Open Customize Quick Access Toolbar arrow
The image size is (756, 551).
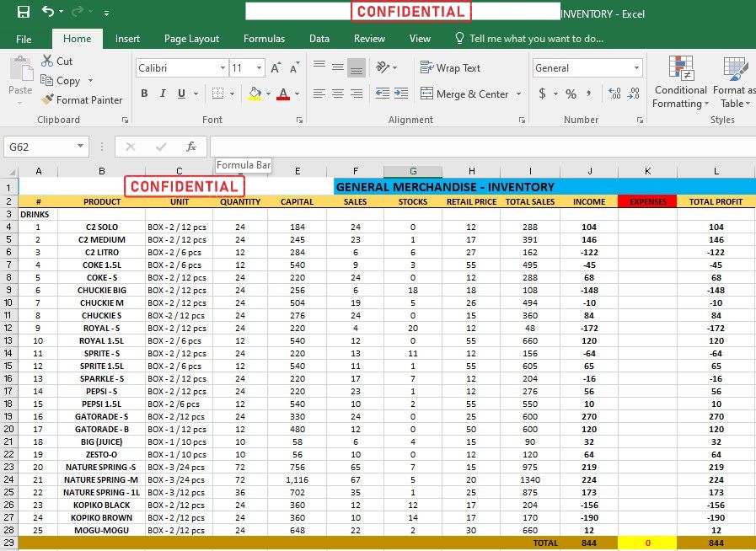click(x=106, y=13)
